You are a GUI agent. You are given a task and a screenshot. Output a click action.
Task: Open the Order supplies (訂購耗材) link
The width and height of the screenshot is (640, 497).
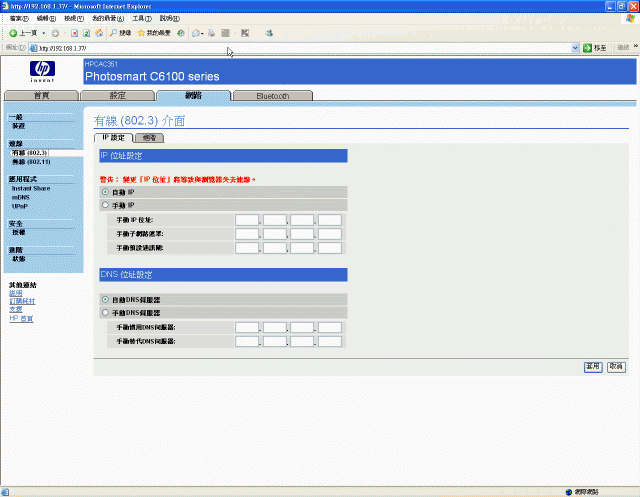(22, 301)
